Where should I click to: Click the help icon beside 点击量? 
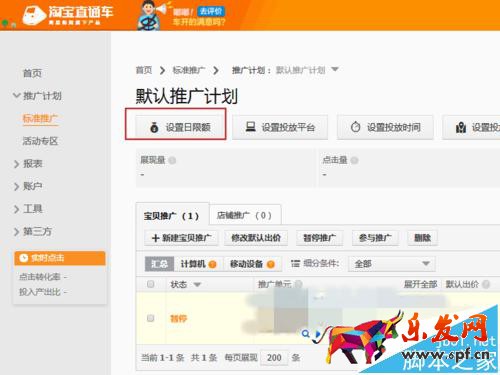[354, 160]
